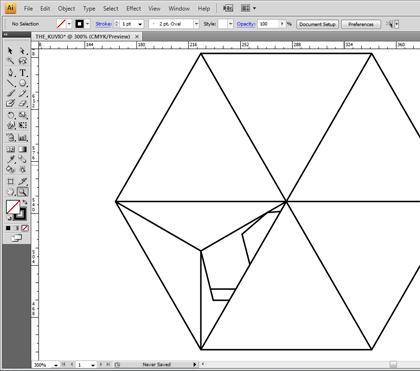Select the Type tool

[22, 72]
